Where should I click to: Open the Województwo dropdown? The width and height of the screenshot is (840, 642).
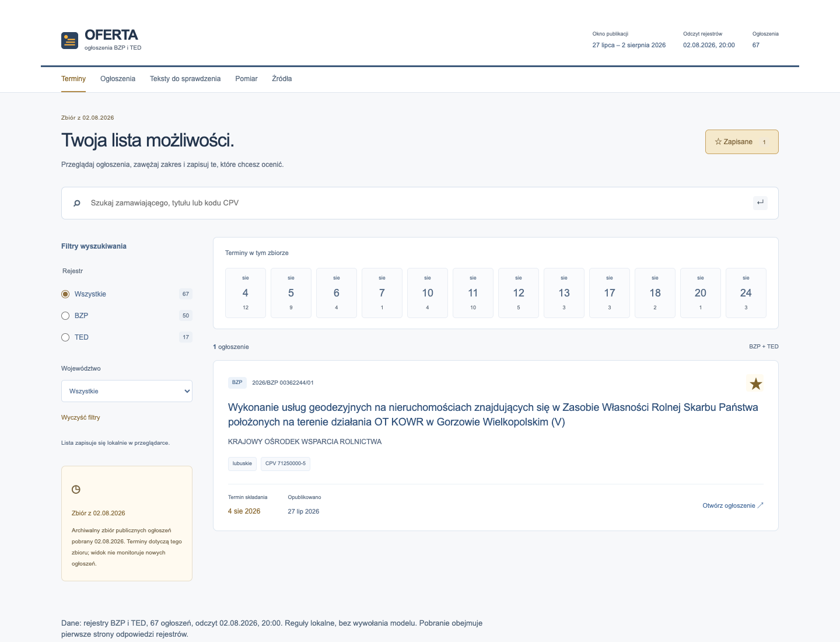(127, 391)
